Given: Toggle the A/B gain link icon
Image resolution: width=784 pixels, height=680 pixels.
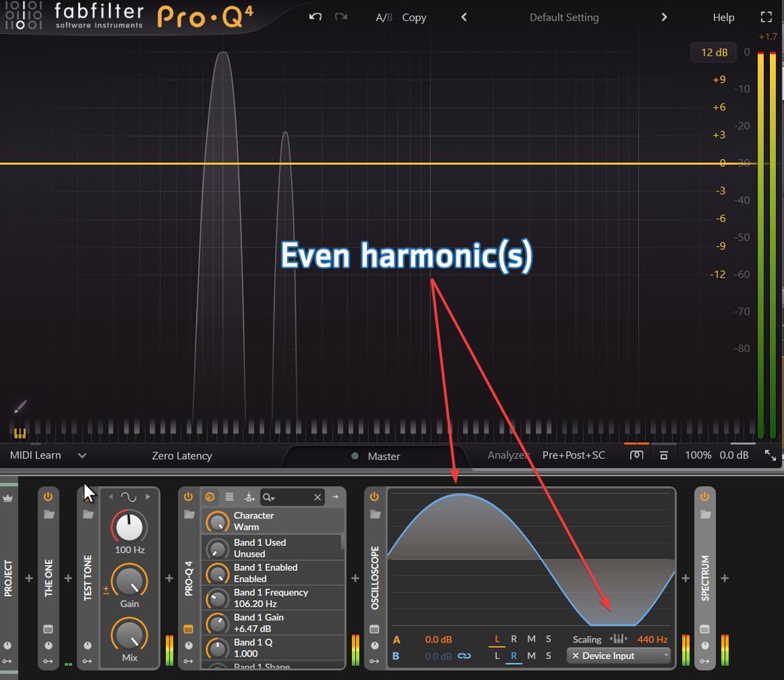Looking at the screenshot, I should pyautogui.click(x=464, y=656).
